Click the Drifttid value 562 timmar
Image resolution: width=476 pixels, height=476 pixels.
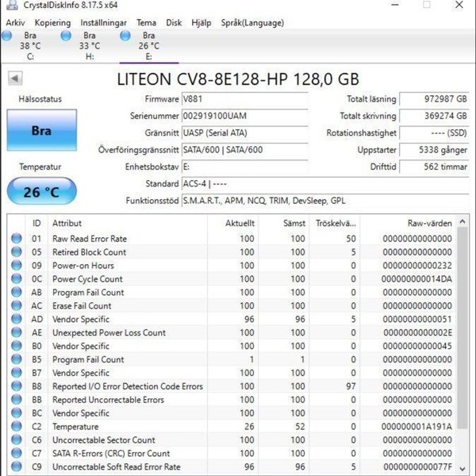(x=434, y=167)
